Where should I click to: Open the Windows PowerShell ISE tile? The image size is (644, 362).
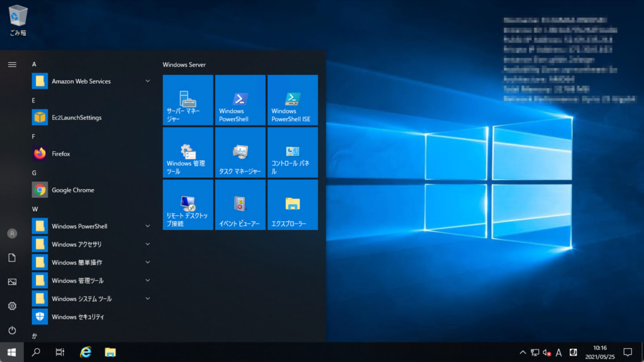click(292, 100)
